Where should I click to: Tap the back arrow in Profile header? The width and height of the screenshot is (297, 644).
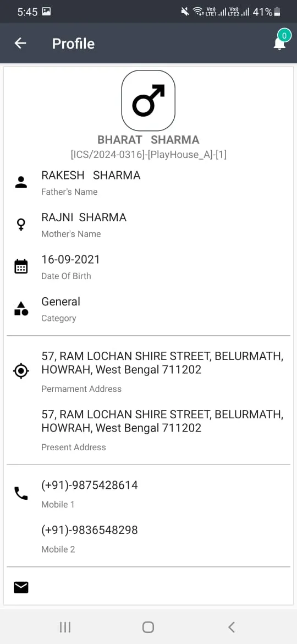coord(20,43)
